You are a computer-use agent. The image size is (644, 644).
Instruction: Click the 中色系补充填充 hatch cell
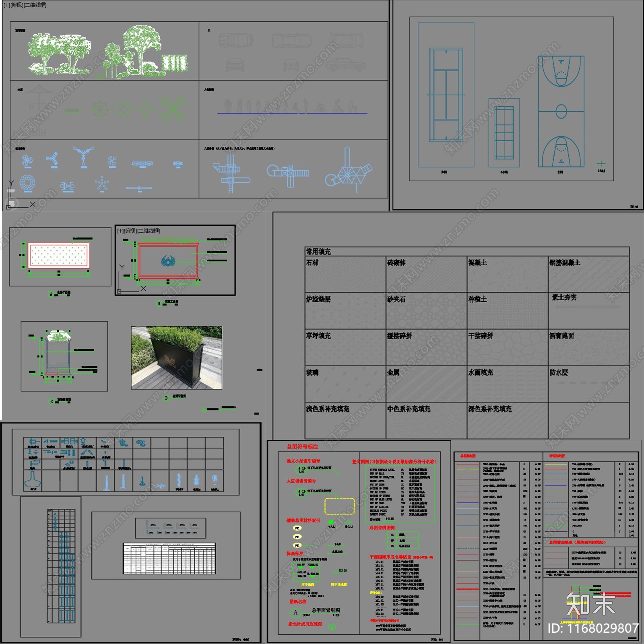pos(427,420)
